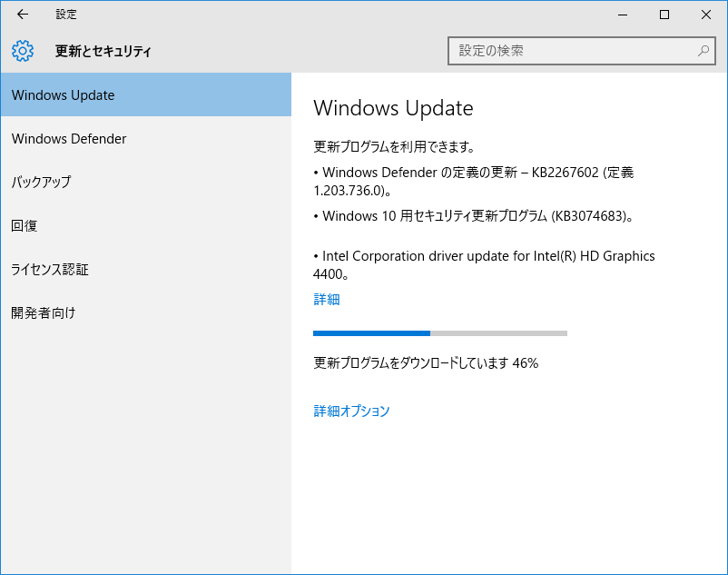Click the back arrow in the title bar
This screenshot has width=728, height=575.
pos(23,15)
